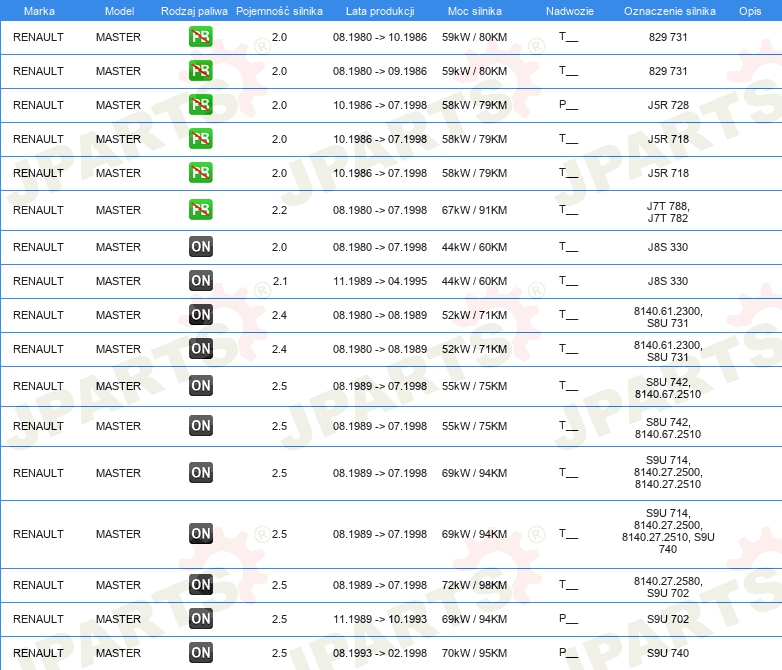Click the Marka column header
The image size is (782, 670).
(39, 11)
